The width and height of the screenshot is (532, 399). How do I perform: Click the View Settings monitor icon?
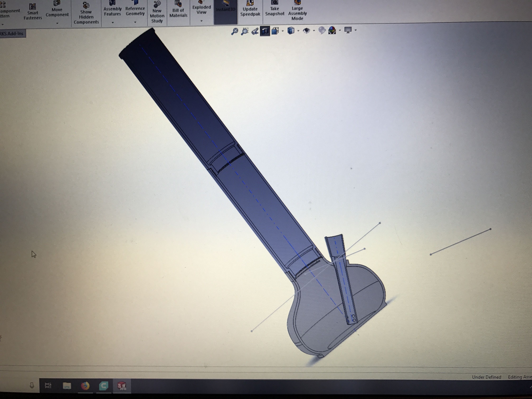[x=348, y=30]
